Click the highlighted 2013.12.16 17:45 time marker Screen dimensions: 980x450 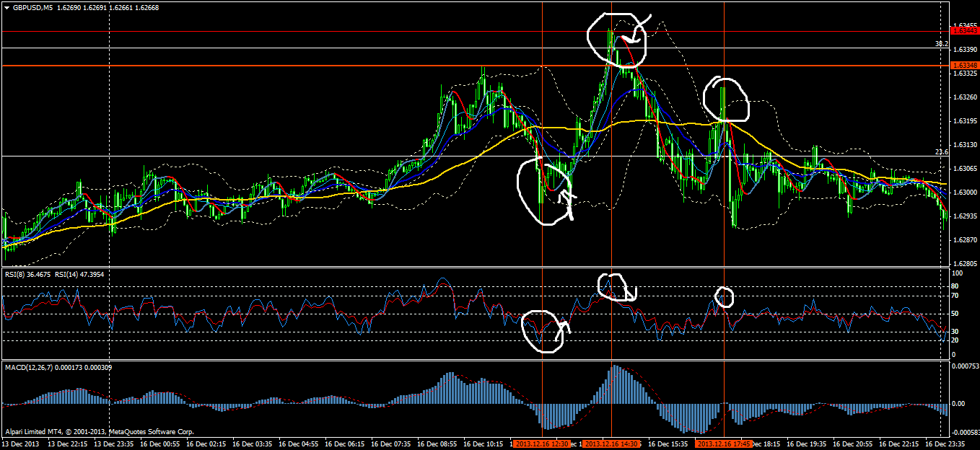(x=724, y=444)
